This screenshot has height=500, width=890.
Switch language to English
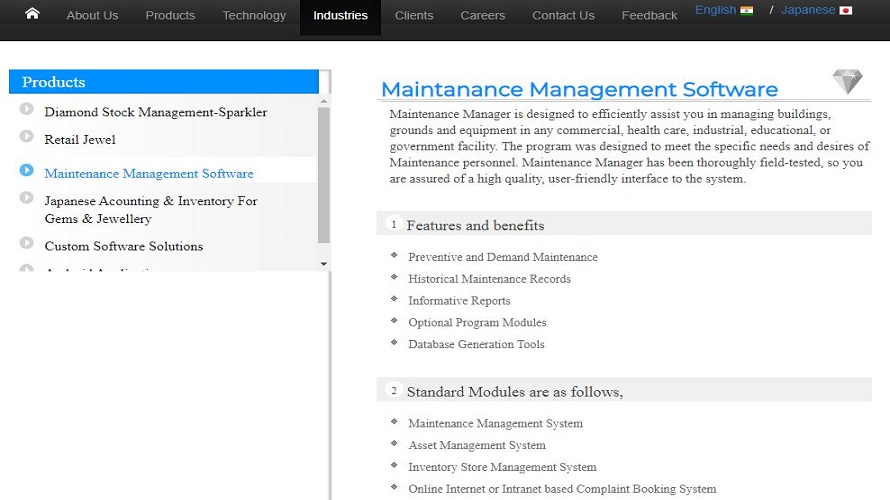(715, 10)
